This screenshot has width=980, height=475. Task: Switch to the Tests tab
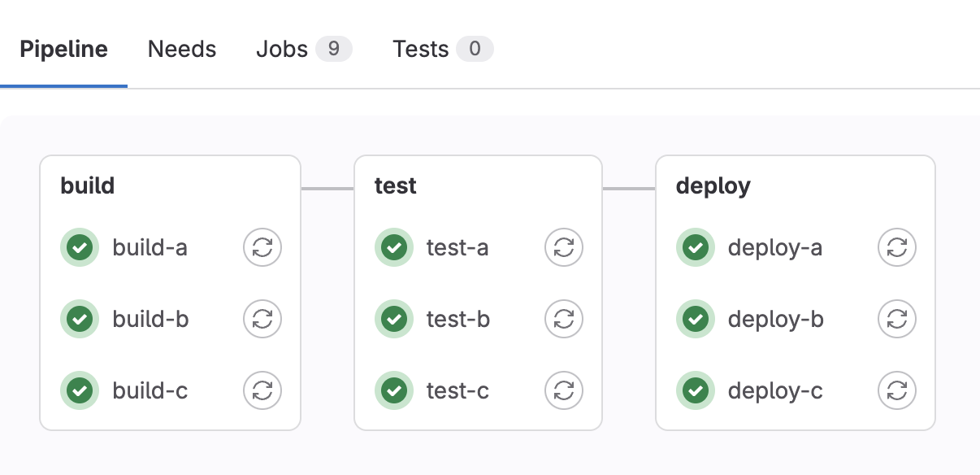click(420, 49)
